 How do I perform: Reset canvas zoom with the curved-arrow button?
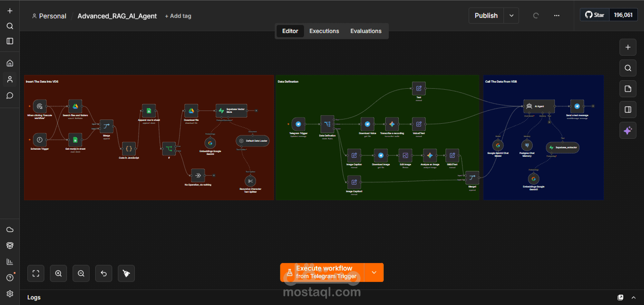coord(104,273)
